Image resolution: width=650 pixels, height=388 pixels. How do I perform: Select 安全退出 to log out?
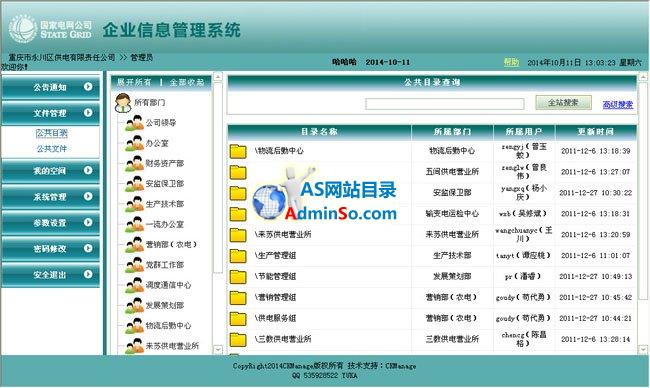(x=51, y=275)
